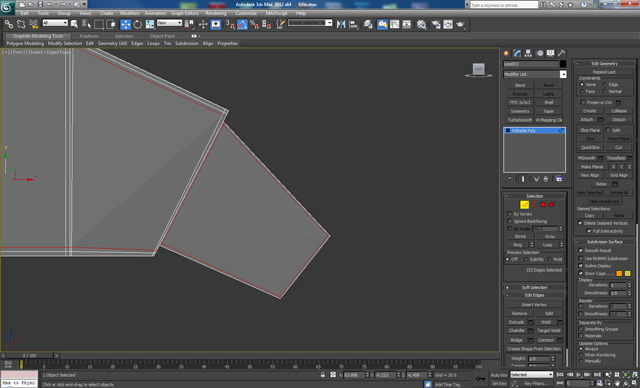This screenshot has width=640, height=388.
Task: Click the black object color swatch
Action: [x=563, y=64]
